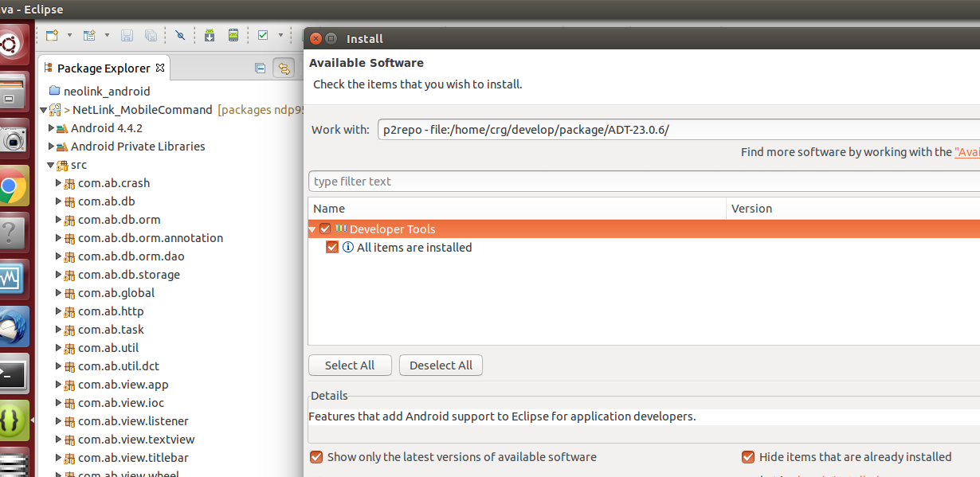Open the Android Virtual Device Manager icon
The height and width of the screenshot is (477, 980).
pyautogui.click(x=233, y=35)
